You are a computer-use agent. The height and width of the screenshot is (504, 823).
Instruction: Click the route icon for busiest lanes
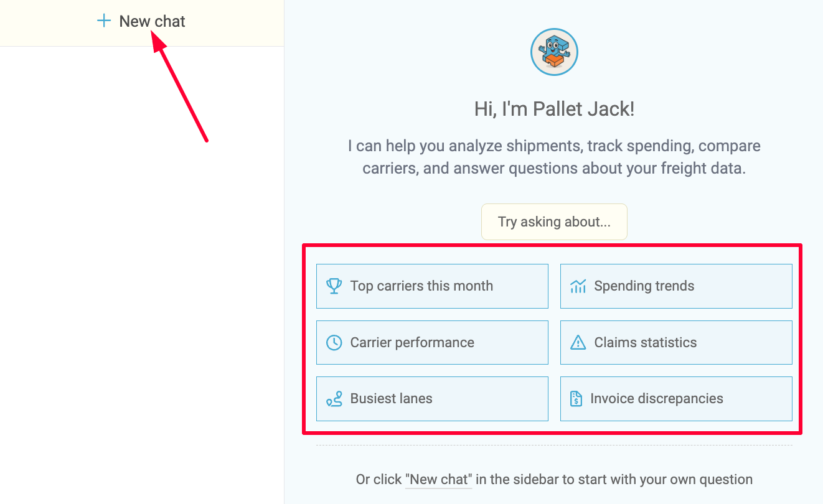[x=334, y=399]
